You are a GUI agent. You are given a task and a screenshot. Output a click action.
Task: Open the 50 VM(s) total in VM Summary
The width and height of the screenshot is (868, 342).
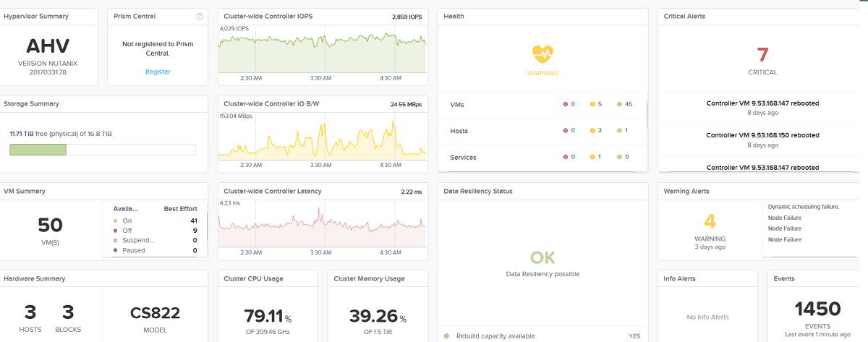50,226
